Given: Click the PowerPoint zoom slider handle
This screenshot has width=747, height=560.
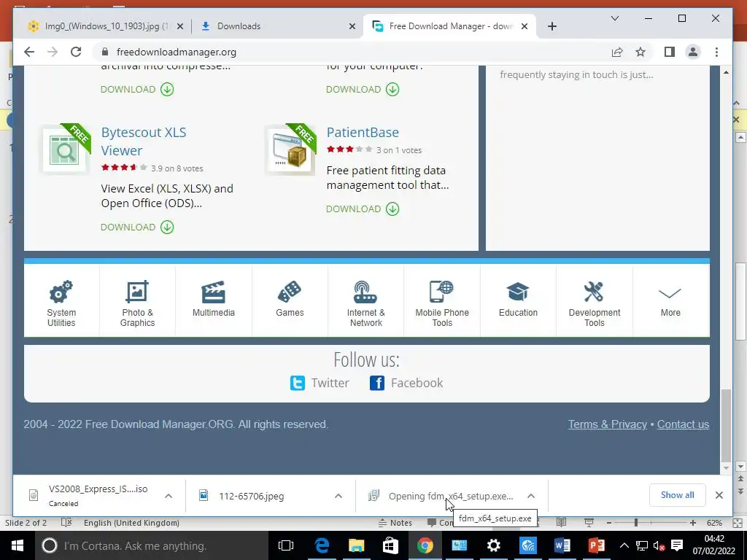Looking at the screenshot, I should tap(635, 523).
